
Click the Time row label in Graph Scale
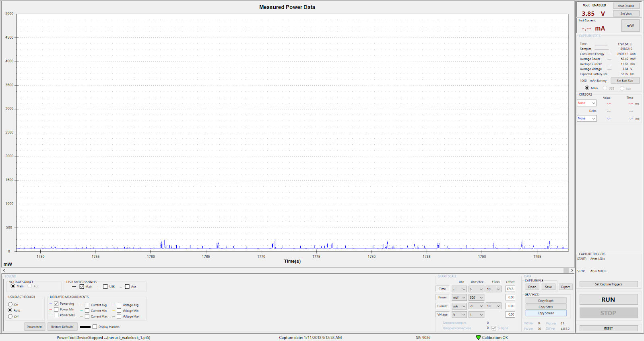(x=442, y=289)
